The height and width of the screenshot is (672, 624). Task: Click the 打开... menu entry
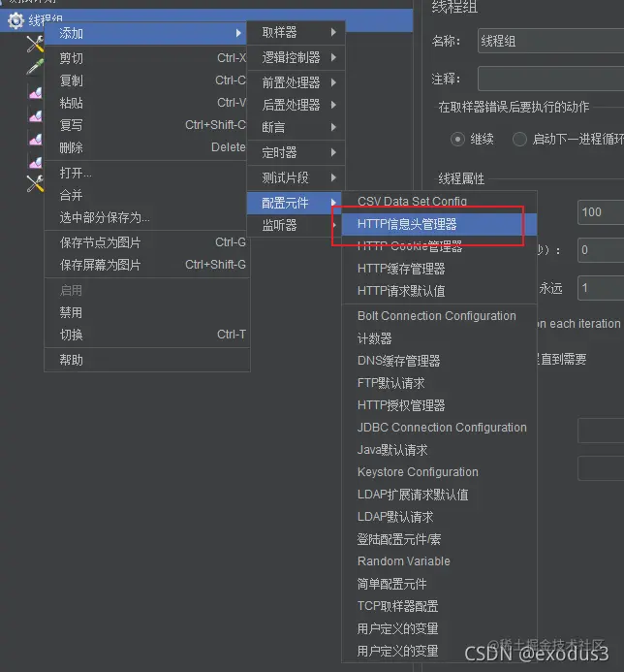point(147,173)
